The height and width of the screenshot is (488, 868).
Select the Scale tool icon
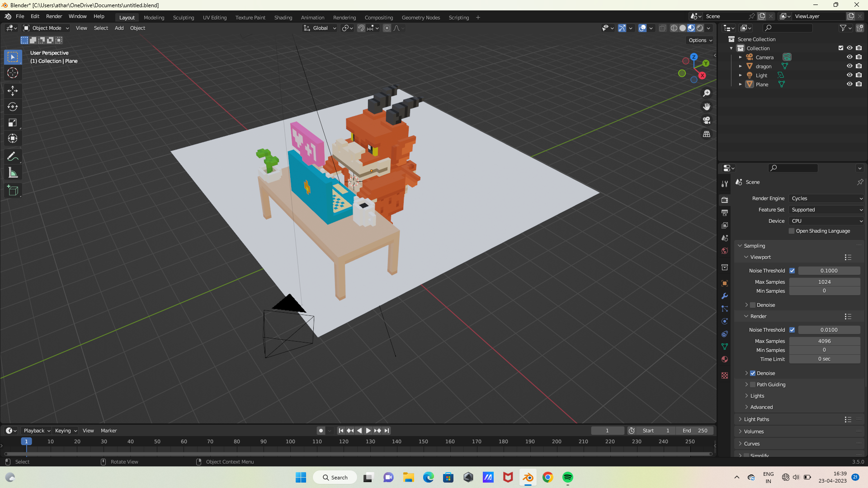pyautogui.click(x=13, y=123)
